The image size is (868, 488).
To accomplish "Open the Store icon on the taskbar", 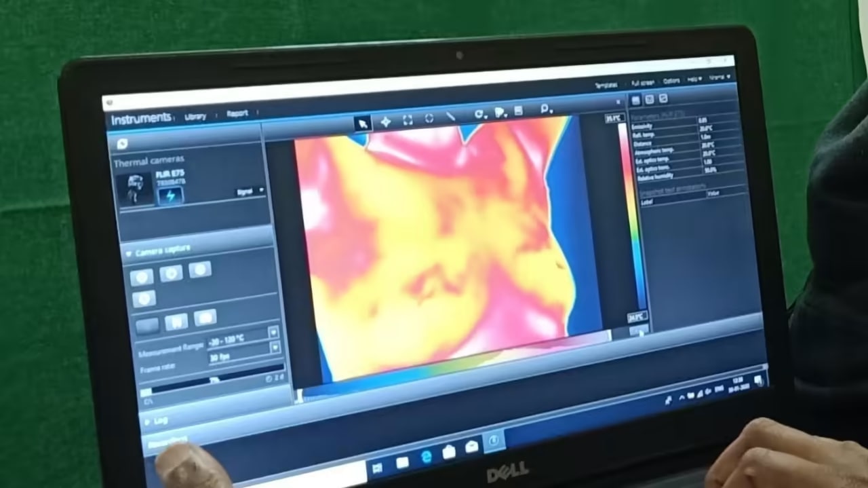I will [x=449, y=451].
